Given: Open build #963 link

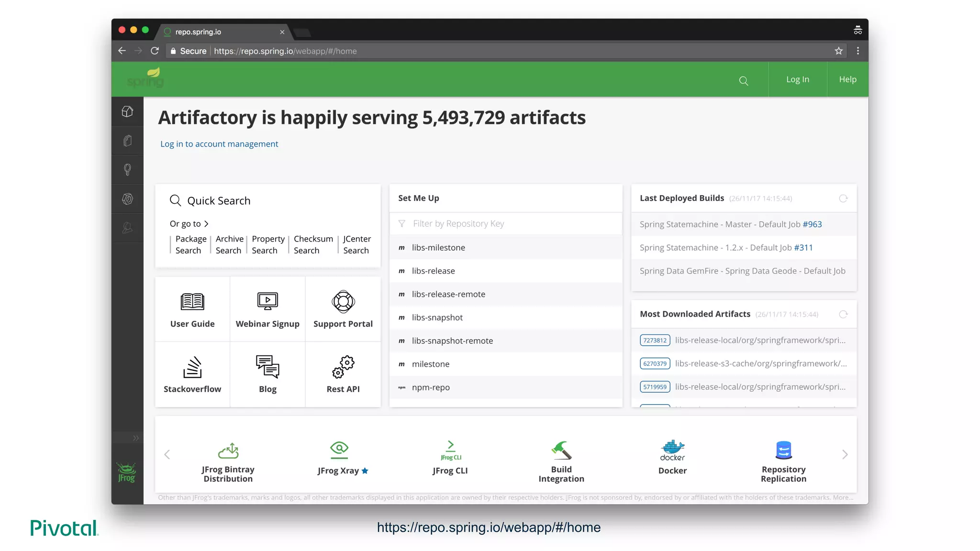Looking at the screenshot, I should coord(812,224).
